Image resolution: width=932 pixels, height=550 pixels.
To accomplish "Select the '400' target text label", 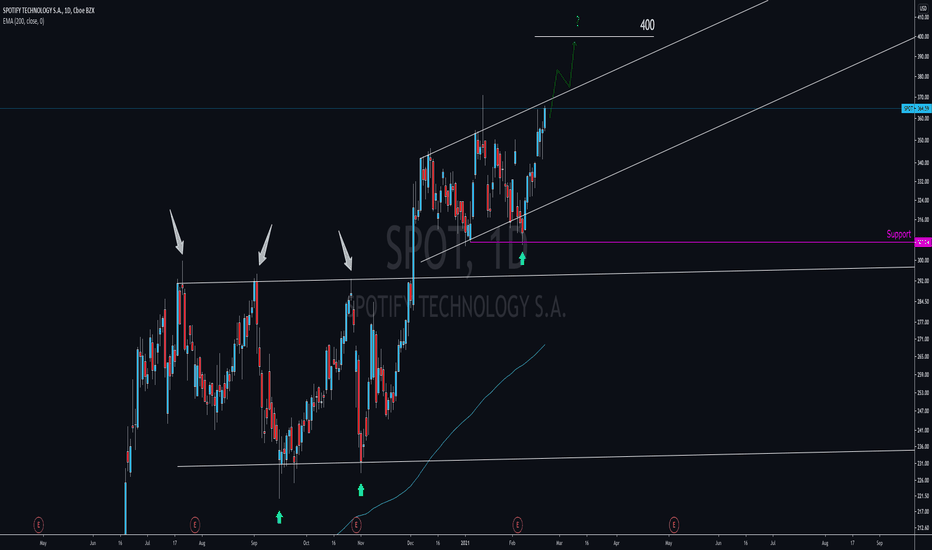I will 647,25.
